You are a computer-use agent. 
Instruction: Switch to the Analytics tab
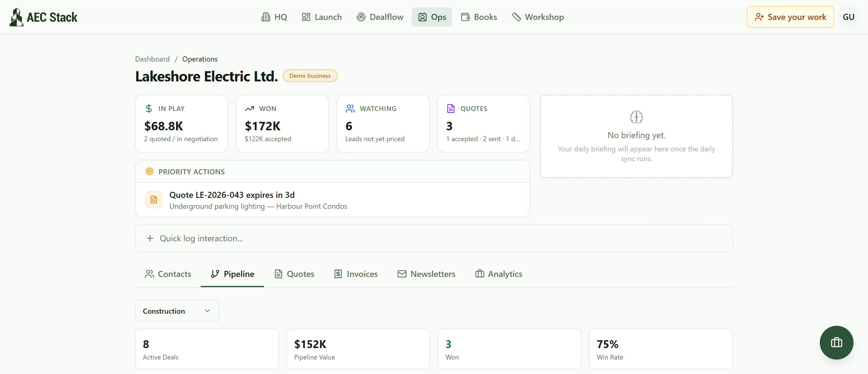click(499, 274)
